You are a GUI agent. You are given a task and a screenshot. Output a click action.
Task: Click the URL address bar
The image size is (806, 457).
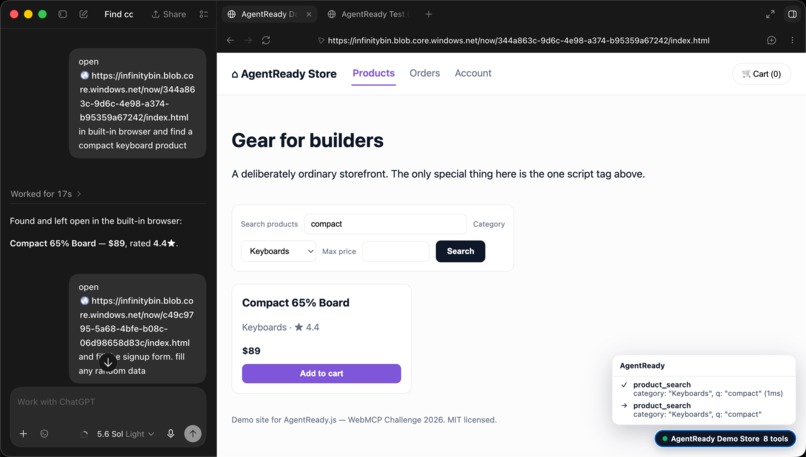point(518,40)
